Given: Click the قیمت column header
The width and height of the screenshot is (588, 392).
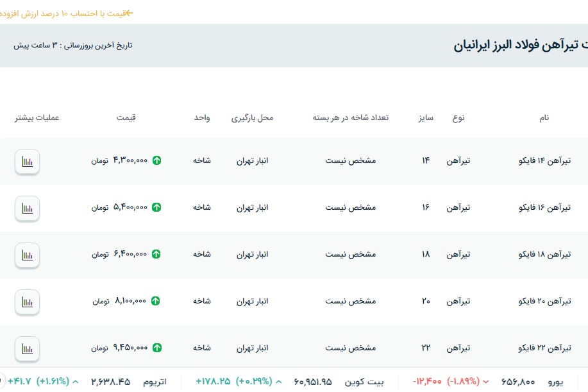Looking at the screenshot, I should coord(126,118).
